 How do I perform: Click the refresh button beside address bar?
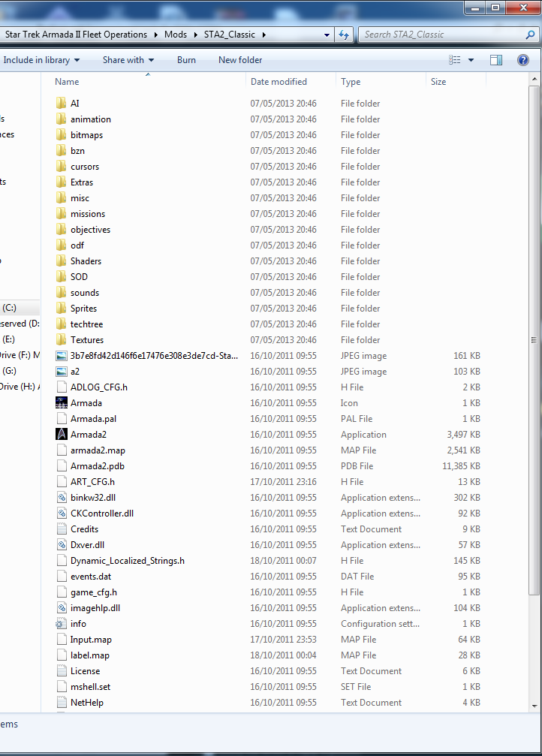pos(344,35)
